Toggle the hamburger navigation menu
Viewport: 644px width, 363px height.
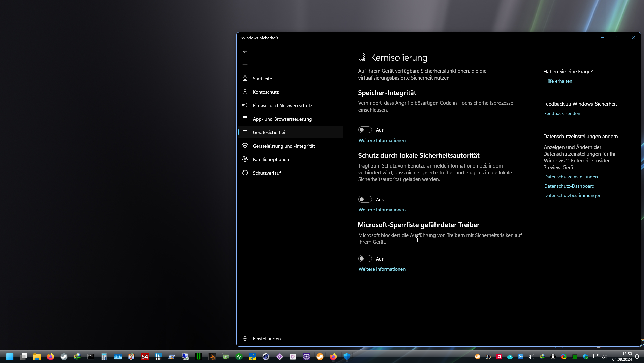(245, 65)
